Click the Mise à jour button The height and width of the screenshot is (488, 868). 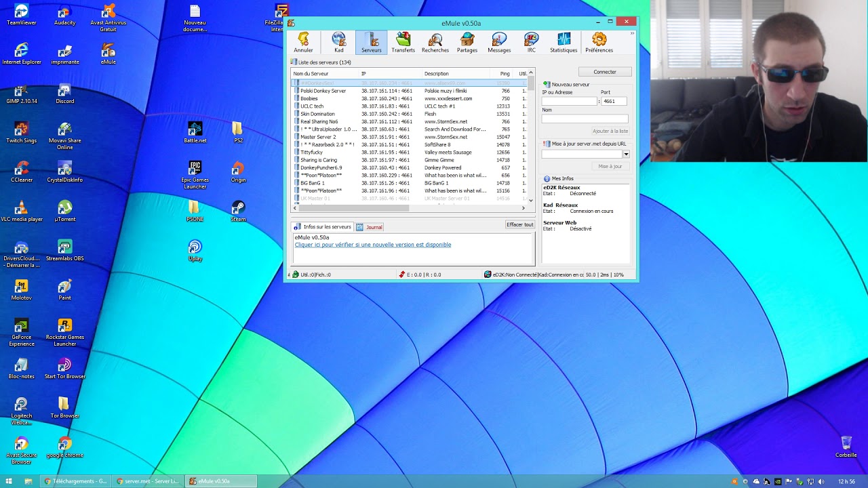point(610,166)
